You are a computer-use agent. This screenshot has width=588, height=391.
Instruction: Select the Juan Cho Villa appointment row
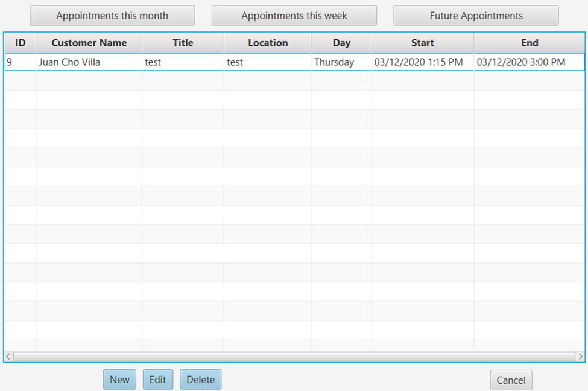[88, 62]
